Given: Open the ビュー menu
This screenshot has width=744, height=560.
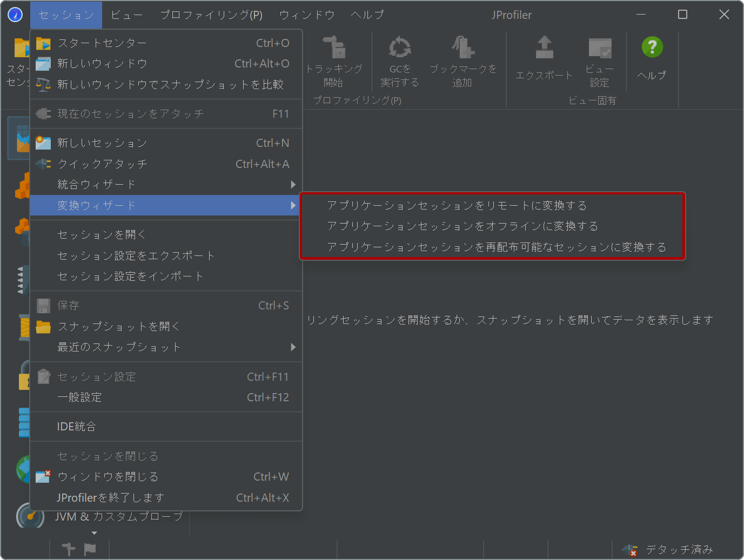Looking at the screenshot, I should (127, 15).
